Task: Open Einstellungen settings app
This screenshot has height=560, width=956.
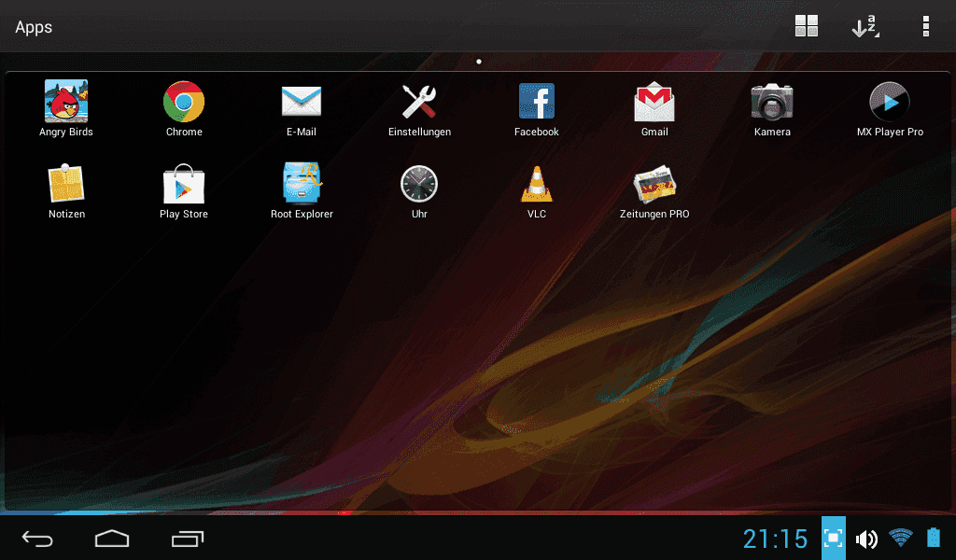Action: click(419, 108)
